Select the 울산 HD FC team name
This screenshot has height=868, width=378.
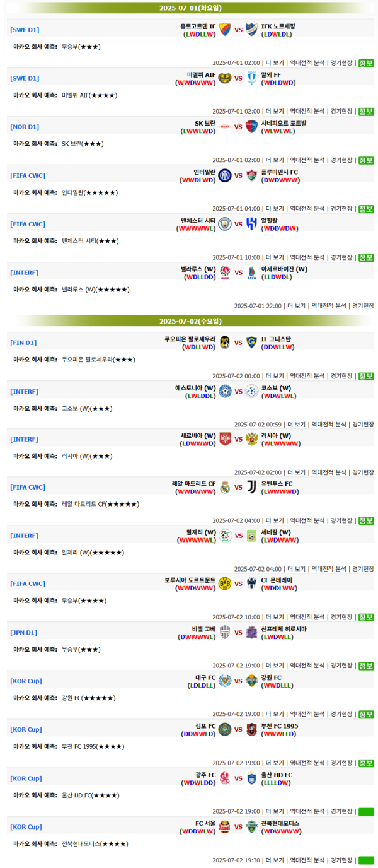pos(277,775)
